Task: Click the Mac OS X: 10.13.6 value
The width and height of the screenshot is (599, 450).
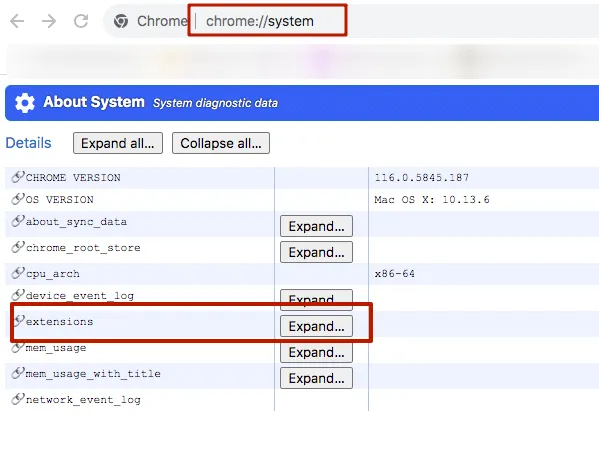Action: [432, 200]
